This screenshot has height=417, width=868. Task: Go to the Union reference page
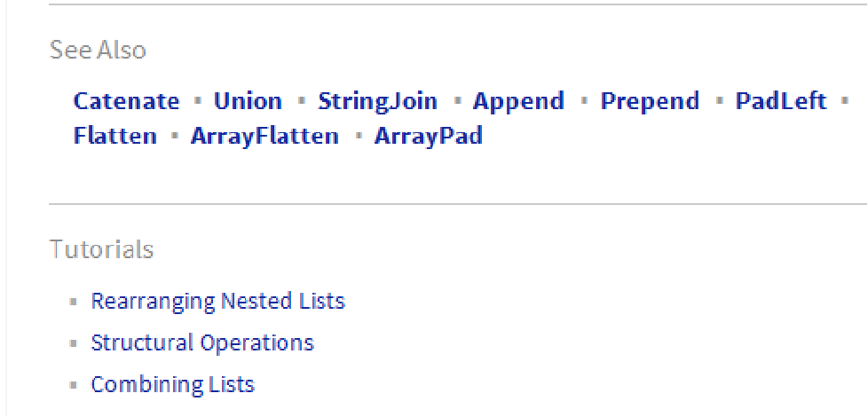[248, 101]
